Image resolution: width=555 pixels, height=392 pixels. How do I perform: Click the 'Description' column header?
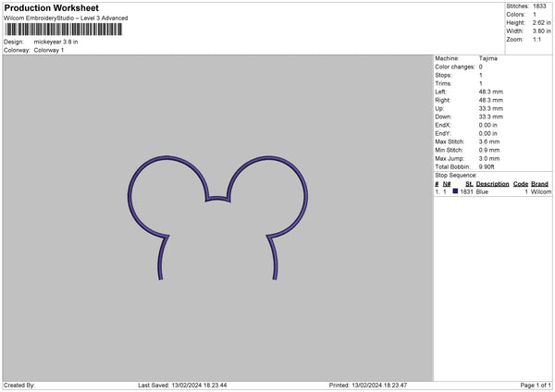[492, 184]
